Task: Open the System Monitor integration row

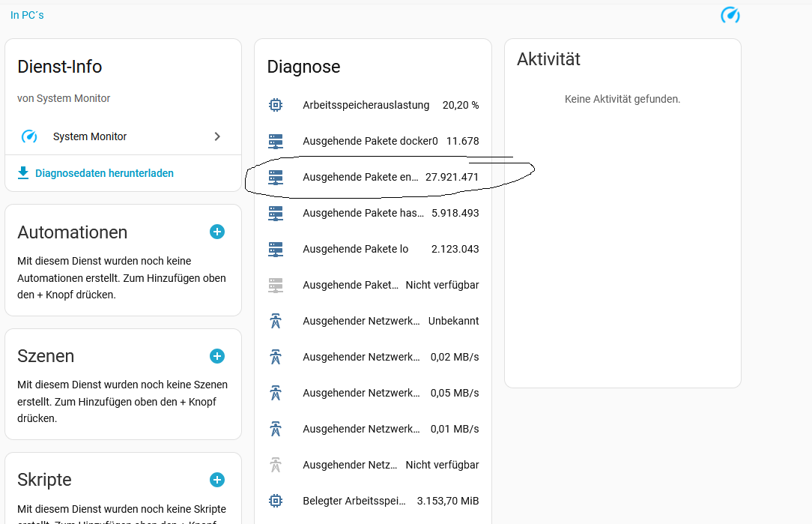Action: 90,136
